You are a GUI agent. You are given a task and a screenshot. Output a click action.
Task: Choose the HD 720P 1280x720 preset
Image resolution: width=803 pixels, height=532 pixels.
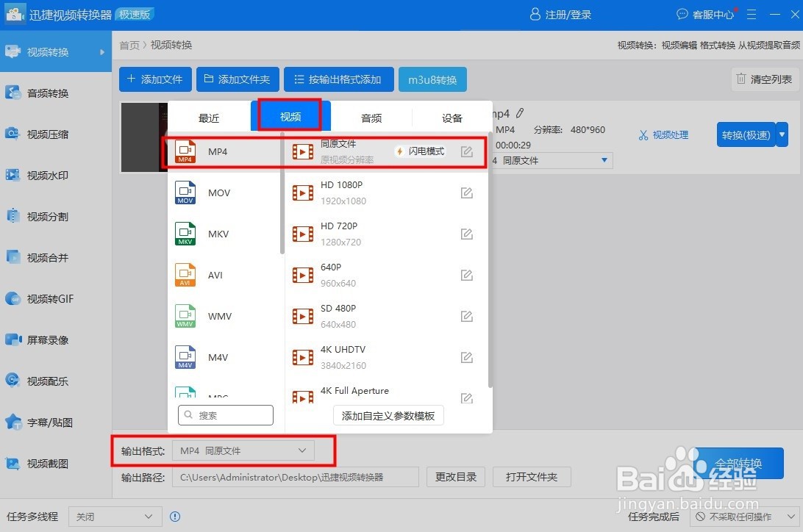[385, 234]
